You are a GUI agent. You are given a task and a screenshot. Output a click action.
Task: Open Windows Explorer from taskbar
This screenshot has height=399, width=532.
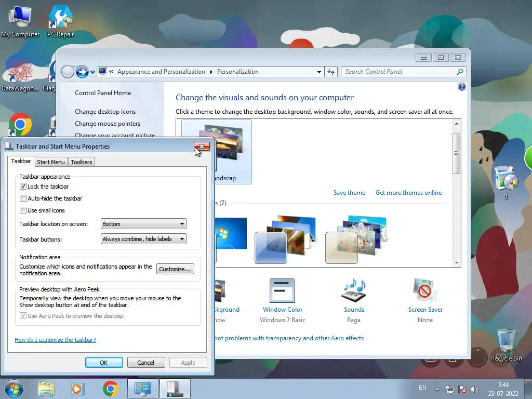point(46,389)
